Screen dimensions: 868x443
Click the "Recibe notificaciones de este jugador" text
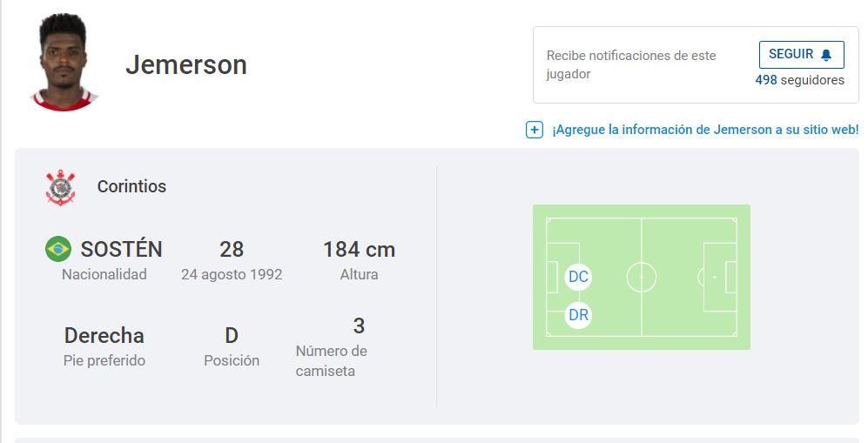point(631,64)
